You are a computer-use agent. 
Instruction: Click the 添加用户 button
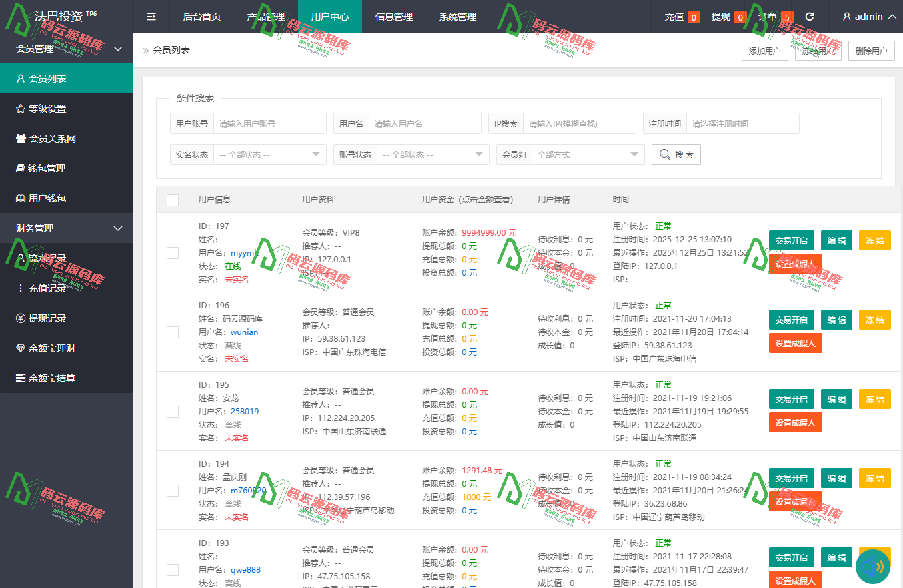[764, 50]
